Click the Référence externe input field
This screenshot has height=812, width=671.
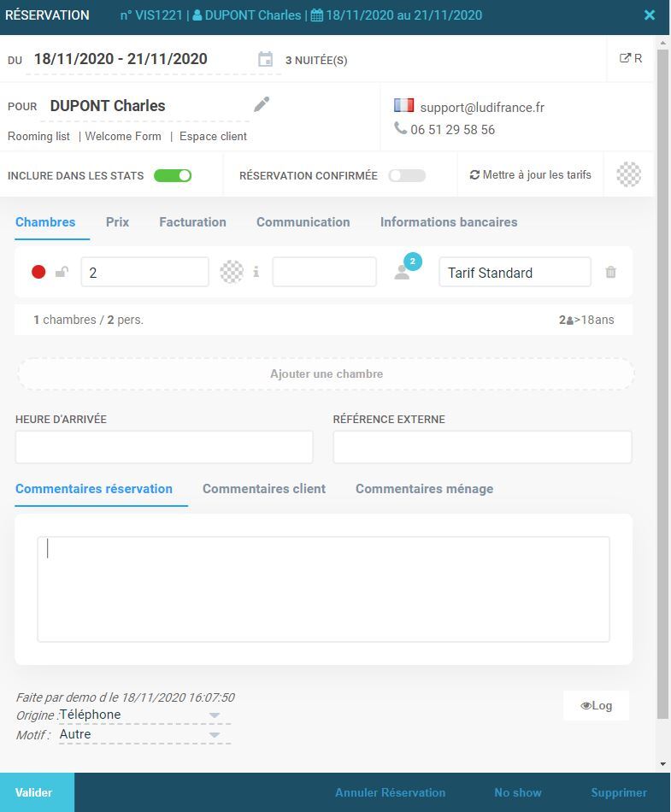pos(482,447)
